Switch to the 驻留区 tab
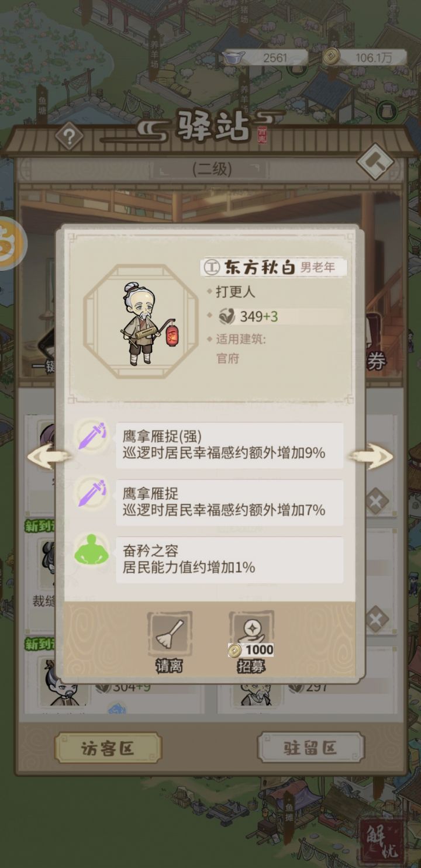Screen dimensions: 421x868 [311, 748]
